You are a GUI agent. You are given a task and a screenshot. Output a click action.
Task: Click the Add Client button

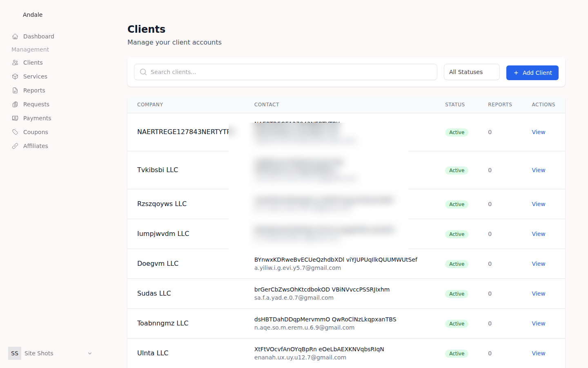pyautogui.click(x=532, y=73)
